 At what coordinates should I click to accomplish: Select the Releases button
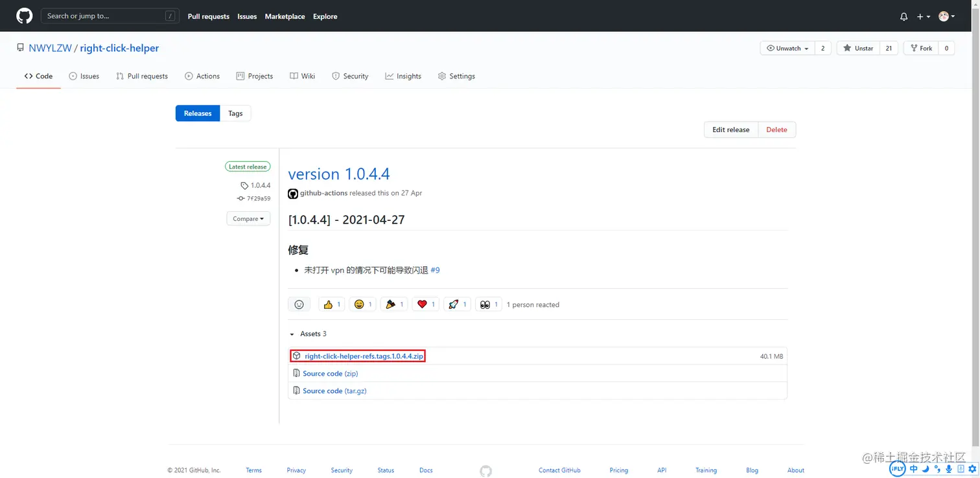(x=198, y=113)
